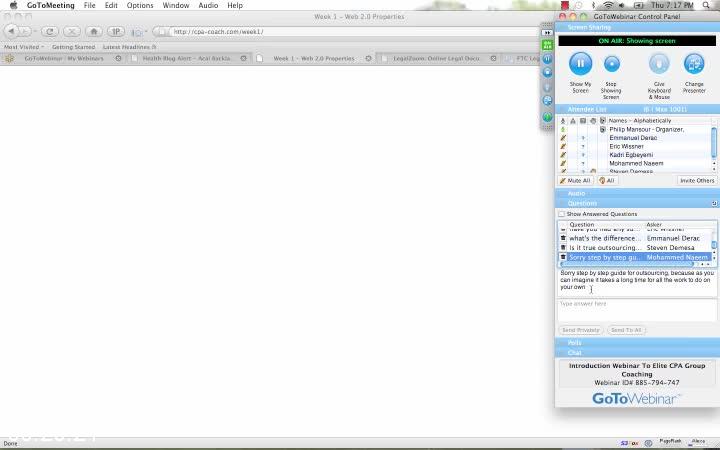The image size is (720, 450).
Task: Open the Audio menu
Action: pyautogui.click(x=208, y=6)
